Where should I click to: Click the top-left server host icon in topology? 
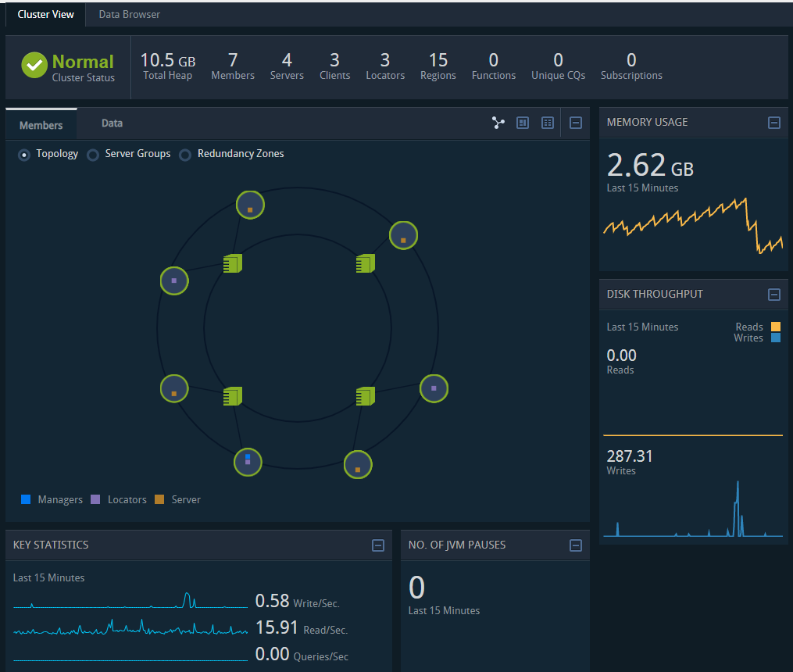click(x=233, y=263)
